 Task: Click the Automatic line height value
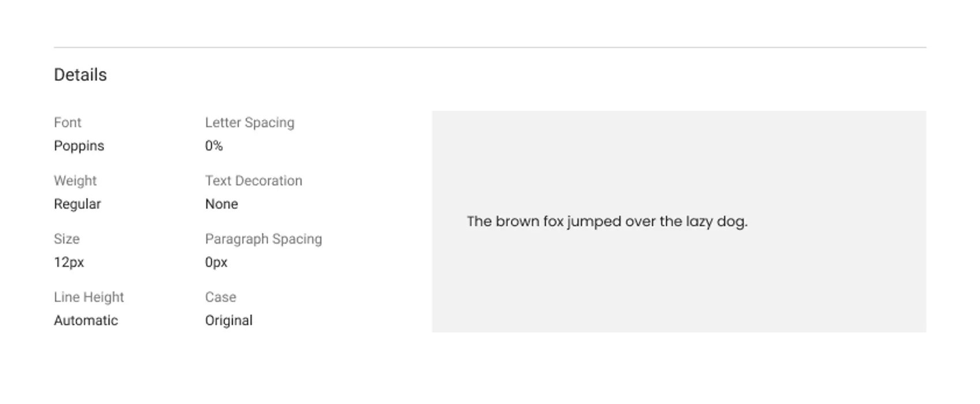click(x=86, y=320)
